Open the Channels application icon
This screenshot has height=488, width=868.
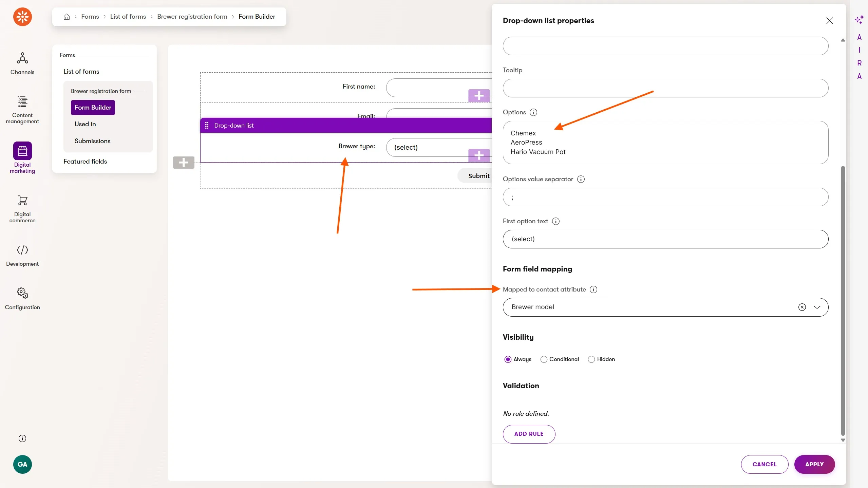(x=22, y=58)
